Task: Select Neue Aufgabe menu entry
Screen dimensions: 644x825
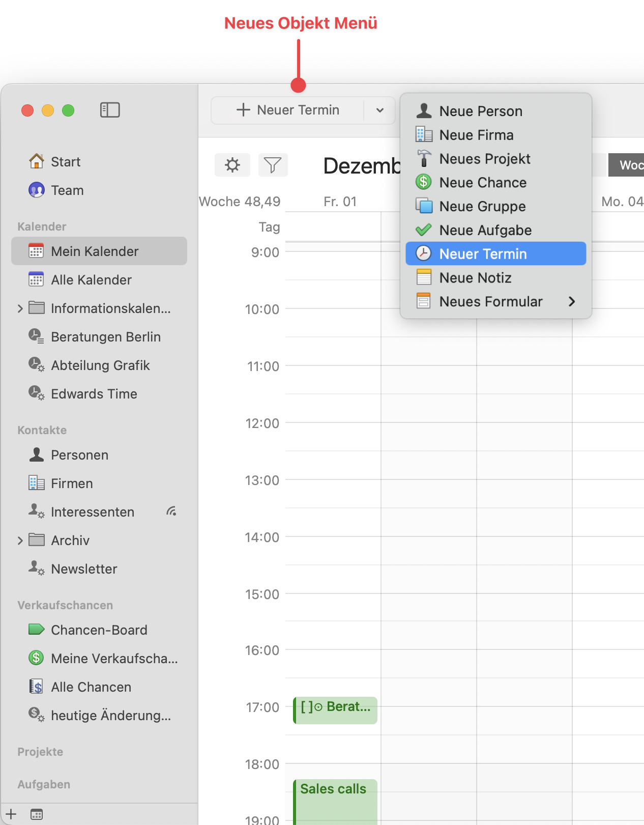Action: click(x=485, y=230)
